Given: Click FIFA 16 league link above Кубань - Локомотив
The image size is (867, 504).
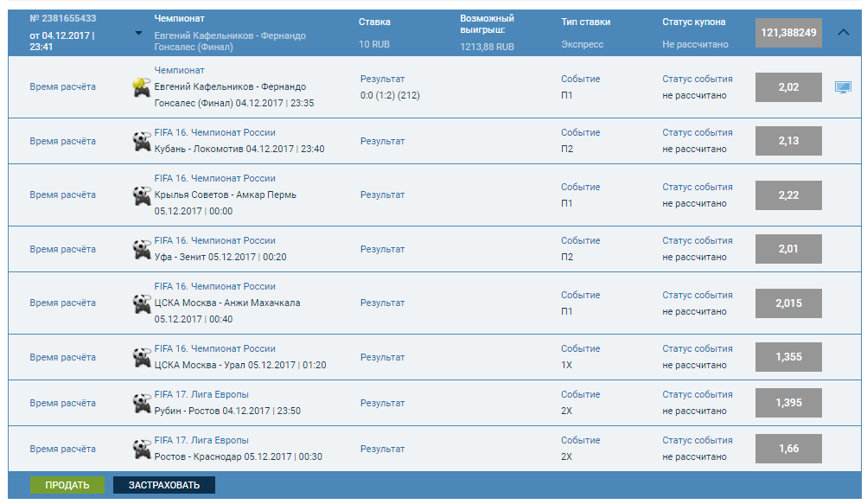Looking at the screenshot, I should [214, 132].
